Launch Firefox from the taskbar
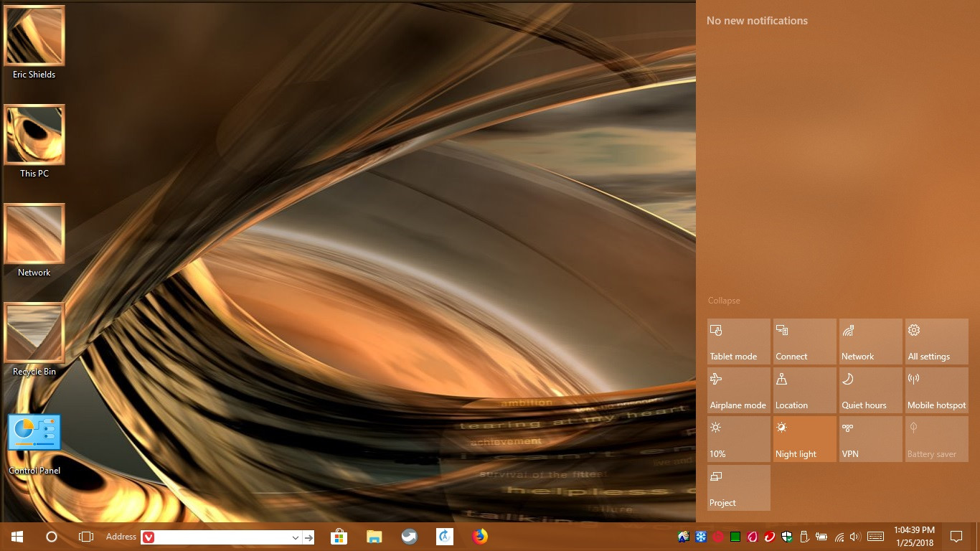The image size is (980, 551). tap(480, 537)
